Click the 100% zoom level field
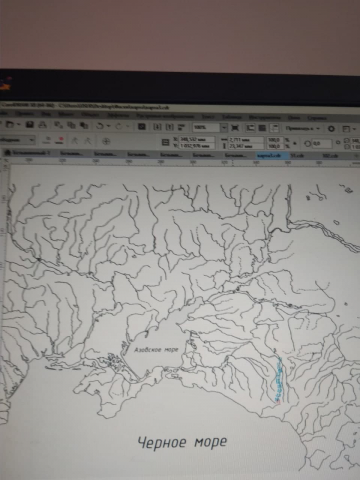360x480 pixels. (206, 128)
